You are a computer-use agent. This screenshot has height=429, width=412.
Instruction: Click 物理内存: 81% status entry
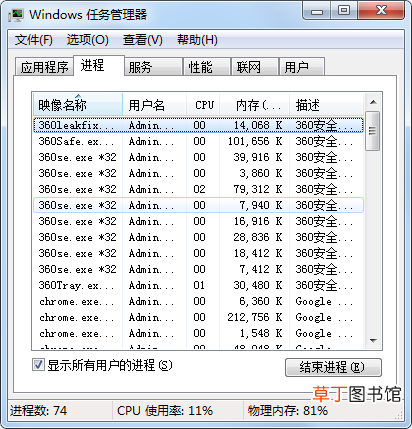288,411
